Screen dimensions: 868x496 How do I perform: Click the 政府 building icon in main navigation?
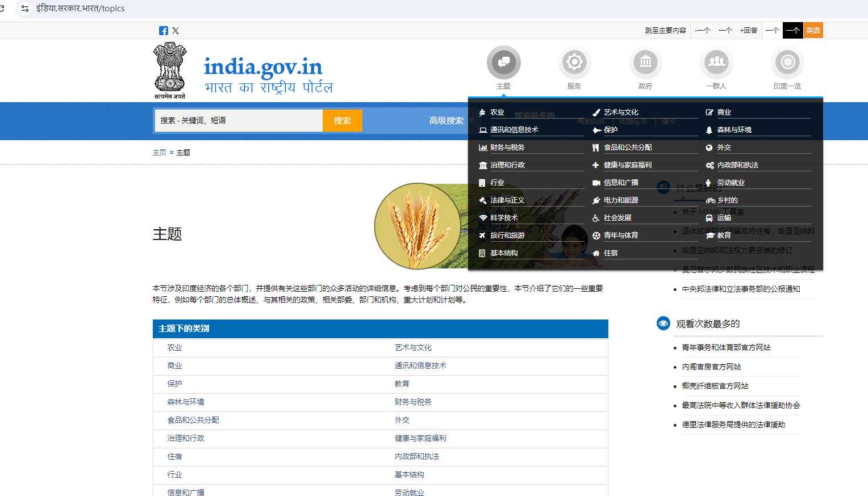pos(645,62)
